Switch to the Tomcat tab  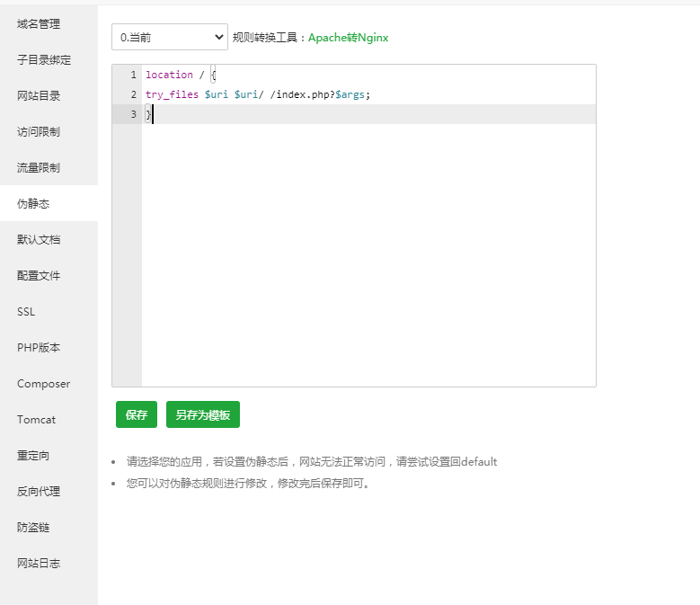pyautogui.click(x=36, y=419)
